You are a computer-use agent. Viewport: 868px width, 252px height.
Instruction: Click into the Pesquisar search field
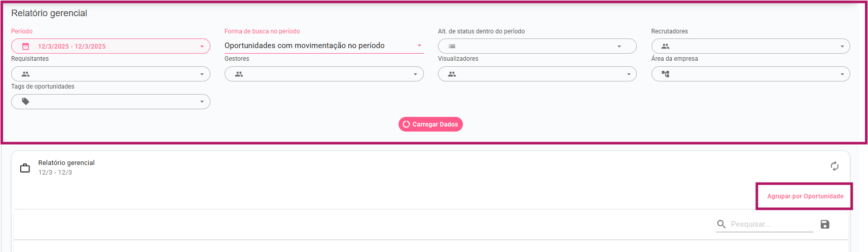click(771, 224)
